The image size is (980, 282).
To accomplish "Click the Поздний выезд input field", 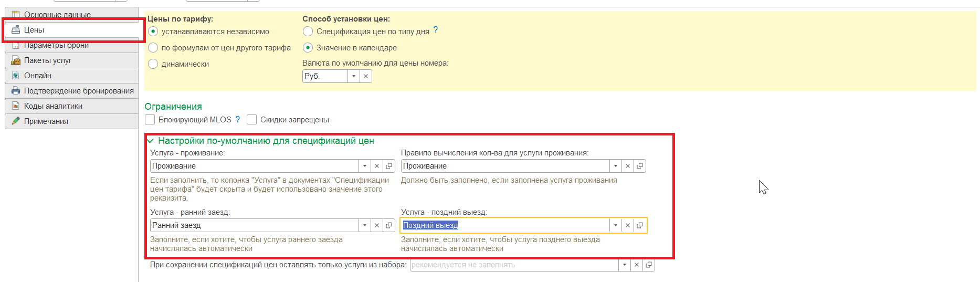I will point(505,225).
